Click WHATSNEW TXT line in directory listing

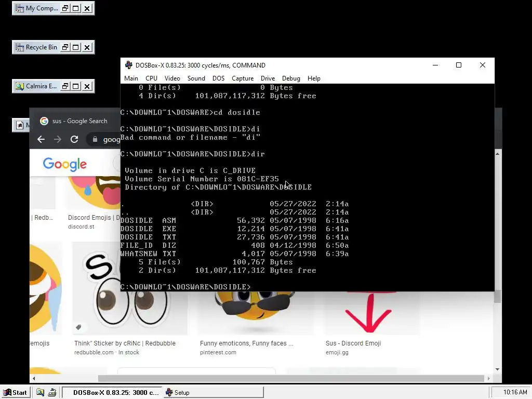(x=234, y=254)
